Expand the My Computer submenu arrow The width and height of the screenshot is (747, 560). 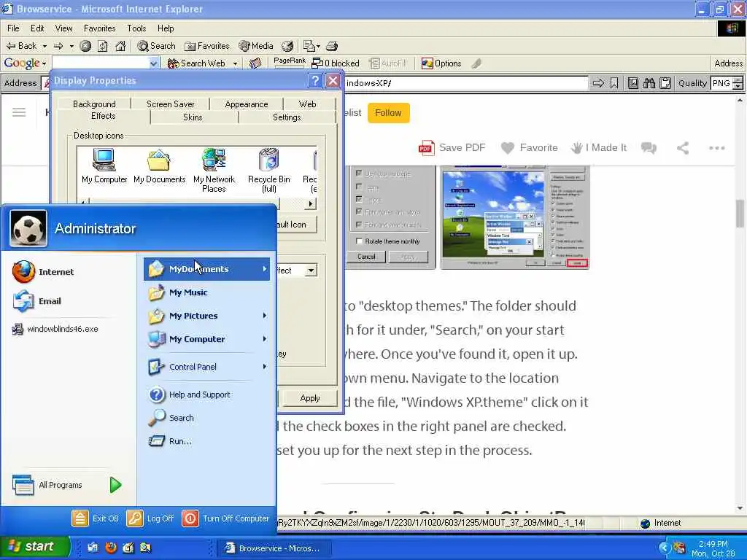coord(264,339)
